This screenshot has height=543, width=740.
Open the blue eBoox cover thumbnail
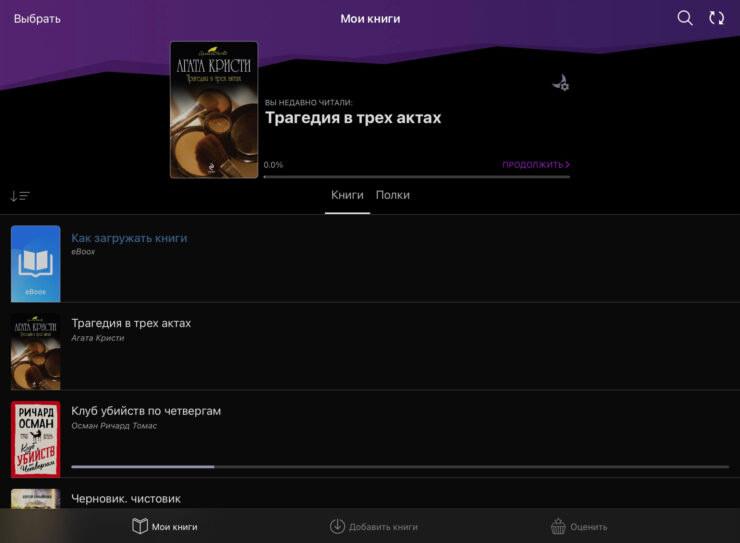[x=35, y=264]
